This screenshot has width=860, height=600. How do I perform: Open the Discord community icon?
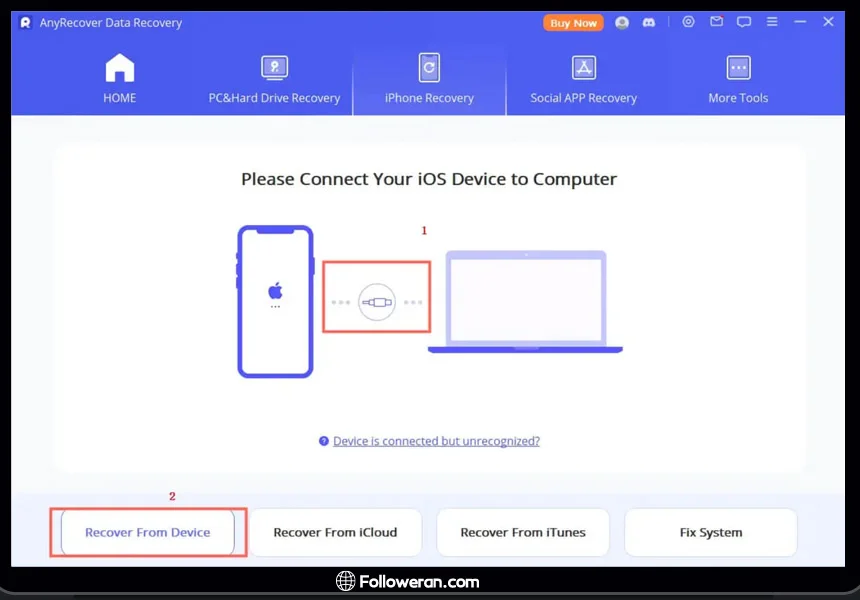649,22
